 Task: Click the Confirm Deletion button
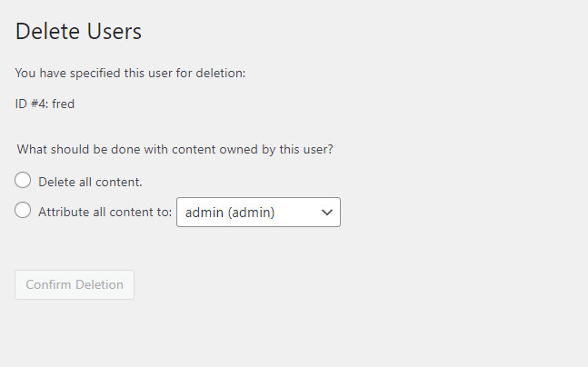75,285
